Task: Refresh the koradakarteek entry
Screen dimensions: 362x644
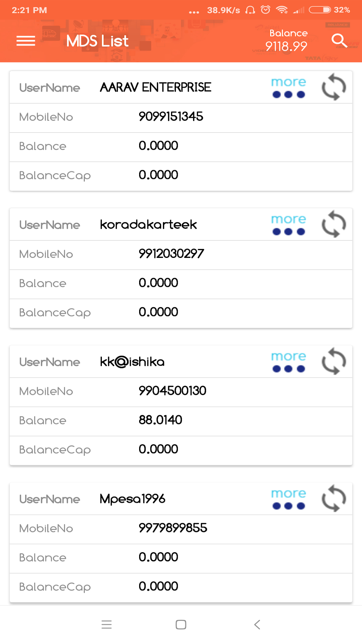Action: (334, 224)
